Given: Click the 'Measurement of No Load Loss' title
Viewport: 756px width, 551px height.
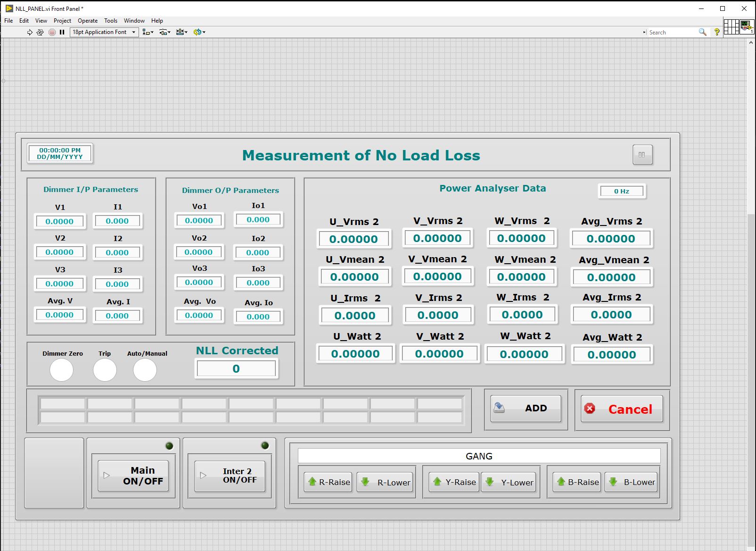Looking at the screenshot, I should point(361,155).
